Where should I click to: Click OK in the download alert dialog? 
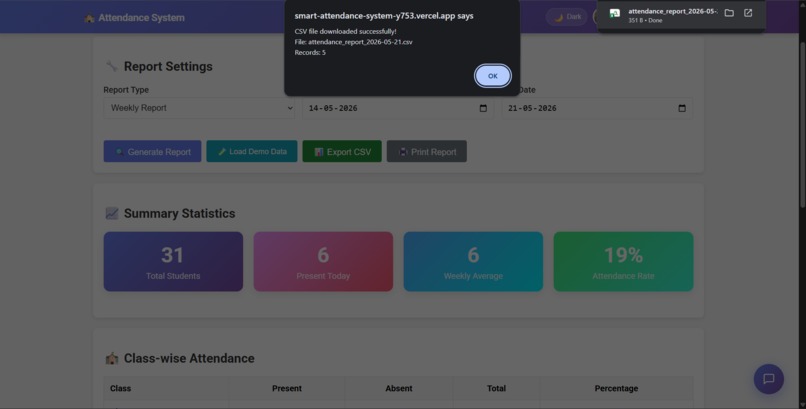[x=492, y=76]
